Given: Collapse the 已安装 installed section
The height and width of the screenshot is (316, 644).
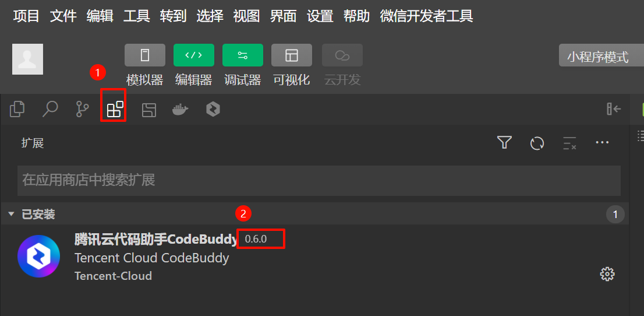Looking at the screenshot, I should click(x=31, y=215).
